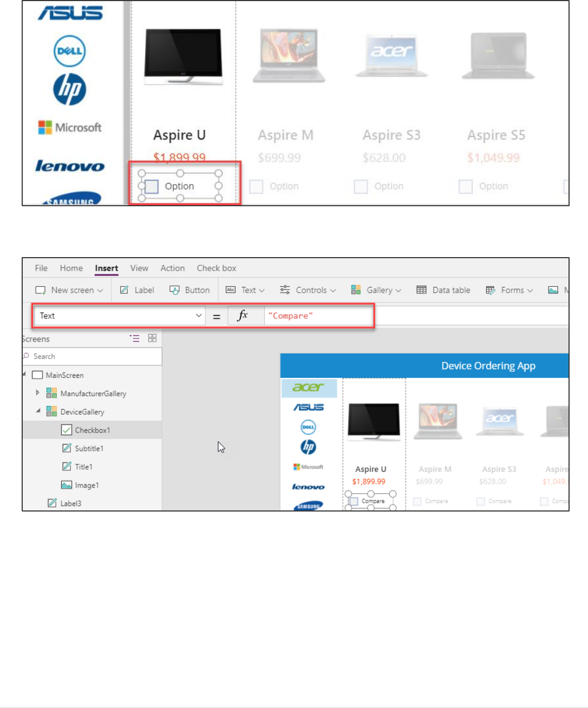
Task: Select the Dell logo in top screenshot
Action: pos(70,51)
